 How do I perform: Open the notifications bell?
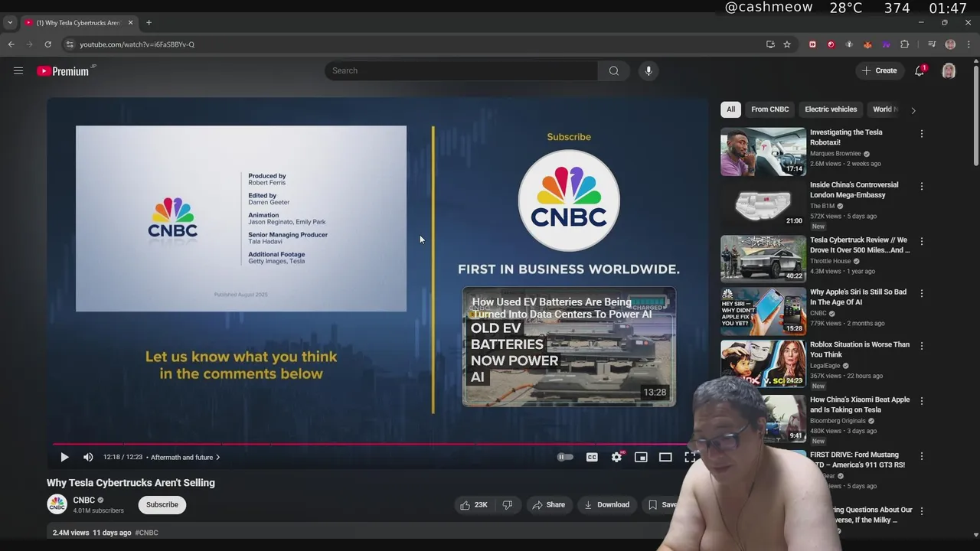pyautogui.click(x=920, y=70)
